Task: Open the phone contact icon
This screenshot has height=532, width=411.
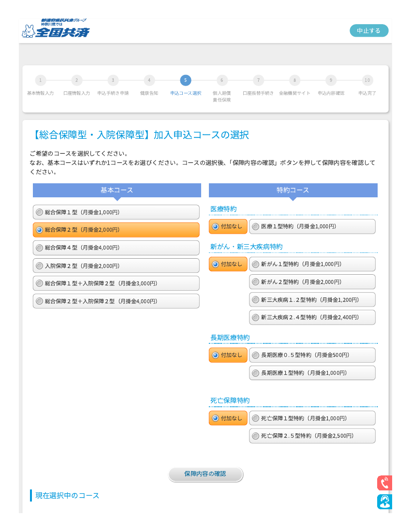Action: point(384,483)
